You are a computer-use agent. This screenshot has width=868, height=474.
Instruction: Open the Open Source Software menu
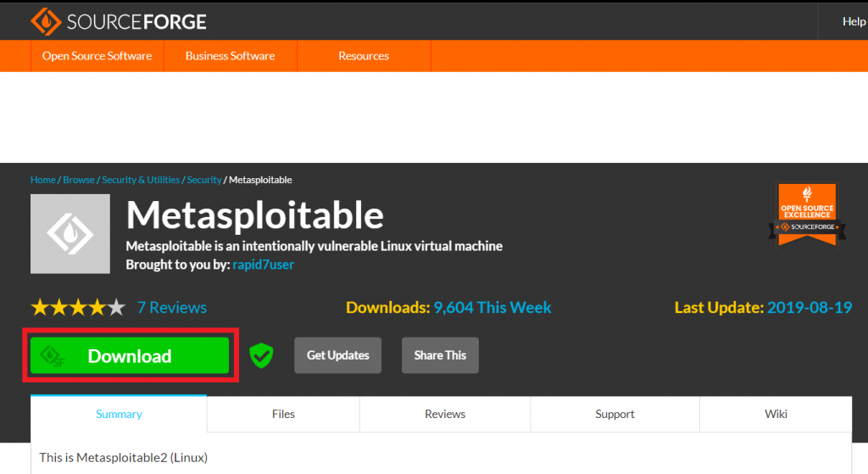tap(97, 56)
